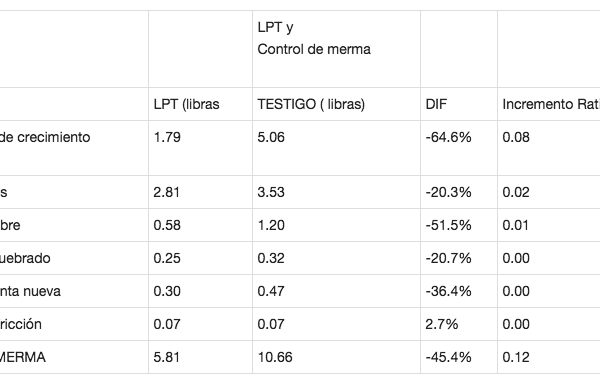Click the cell showing -64.6%
600x386 pixels.
pos(459,148)
